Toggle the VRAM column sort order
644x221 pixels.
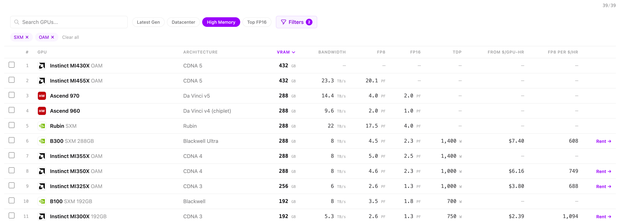click(286, 52)
